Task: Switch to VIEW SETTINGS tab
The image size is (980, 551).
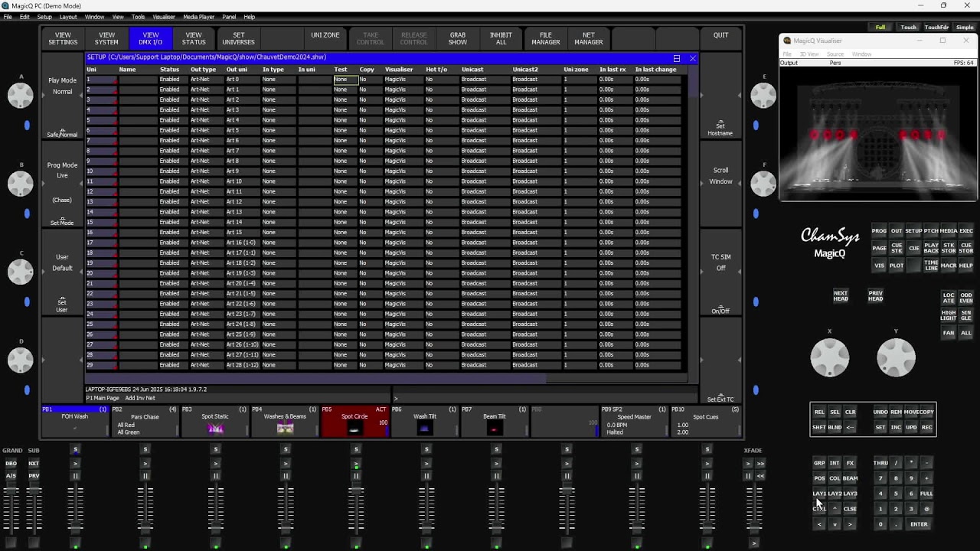Action: tap(63, 38)
